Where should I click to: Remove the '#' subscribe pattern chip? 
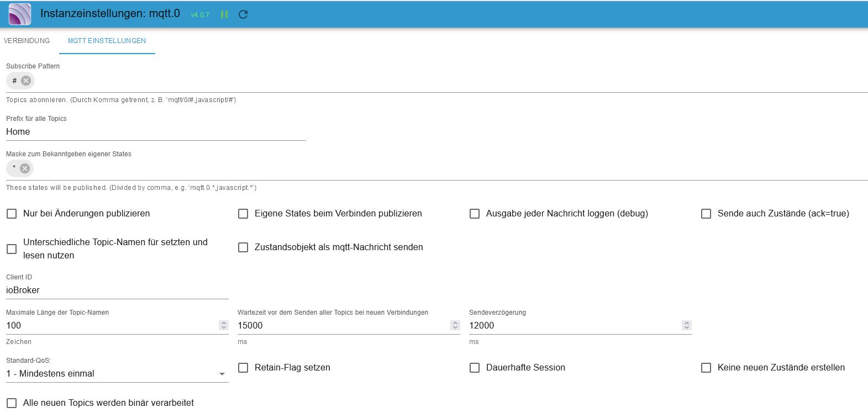pos(26,81)
